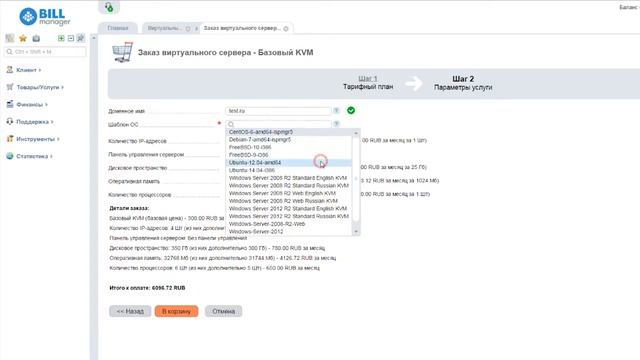Viewport: 640px width, 360px height.
Task: Click the globe icon beside Статистика
Action: coord(10,156)
